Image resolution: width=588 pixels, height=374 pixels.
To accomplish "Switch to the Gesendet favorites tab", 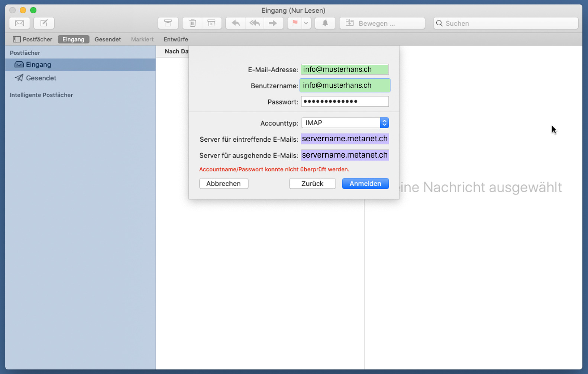I will point(107,39).
